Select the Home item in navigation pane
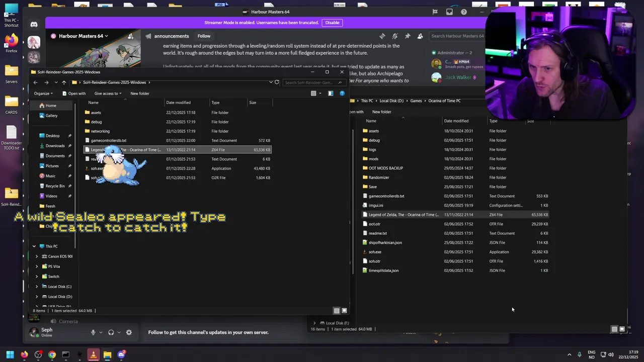 (x=51, y=106)
